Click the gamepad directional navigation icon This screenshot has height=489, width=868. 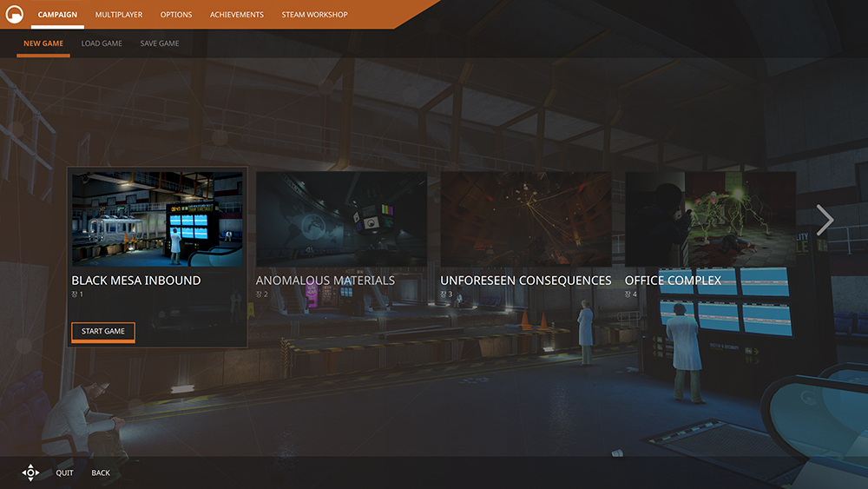[x=30, y=472]
